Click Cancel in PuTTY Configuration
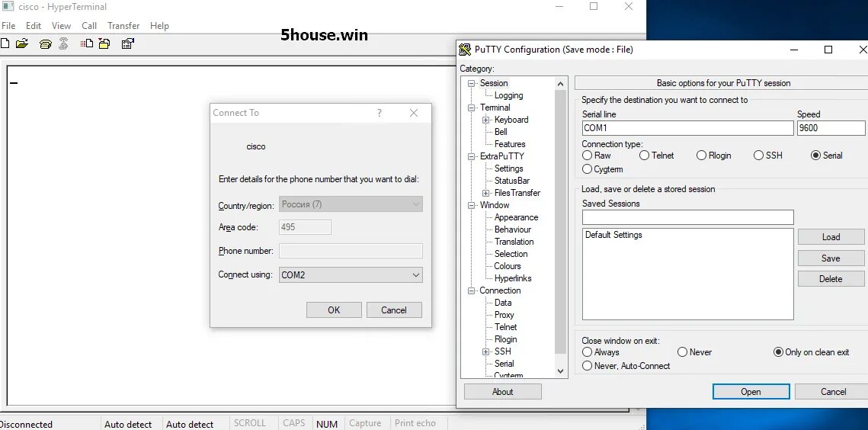Image resolution: width=868 pixels, height=430 pixels. point(833,391)
